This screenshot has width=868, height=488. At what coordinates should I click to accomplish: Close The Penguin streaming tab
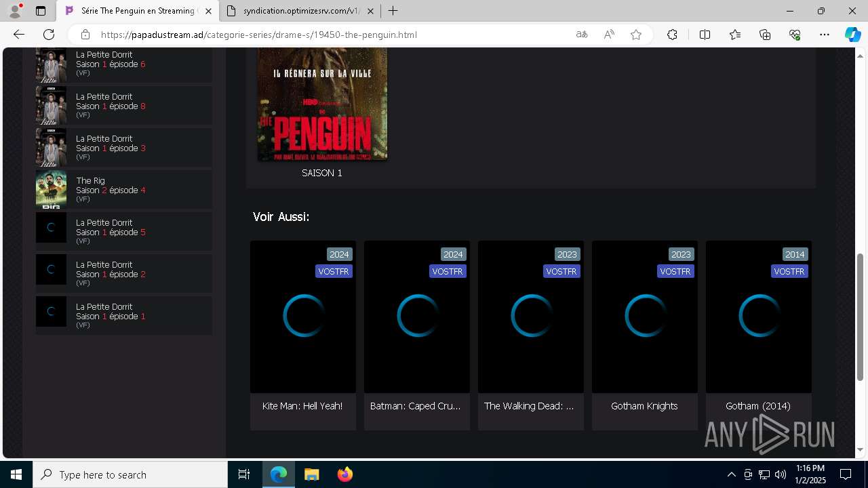[208, 11]
